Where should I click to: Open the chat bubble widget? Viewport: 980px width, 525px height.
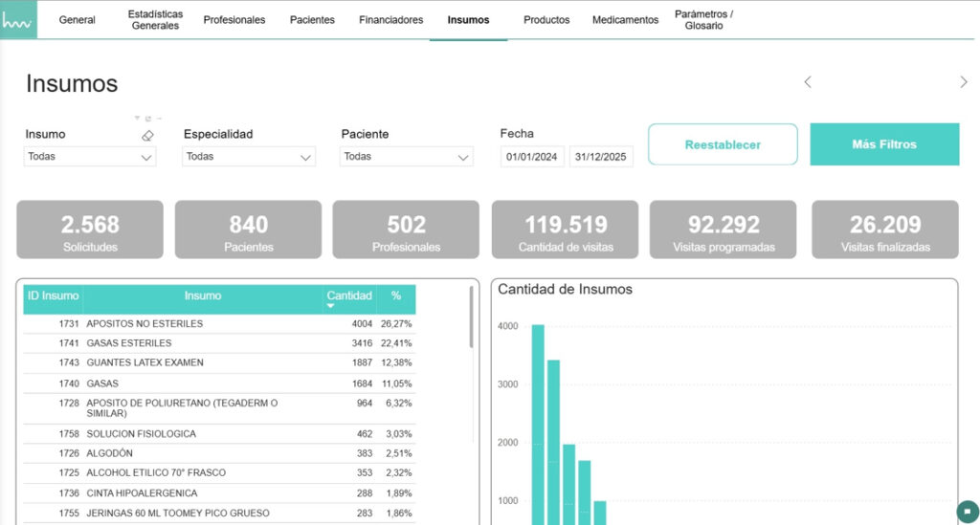pos(967,510)
